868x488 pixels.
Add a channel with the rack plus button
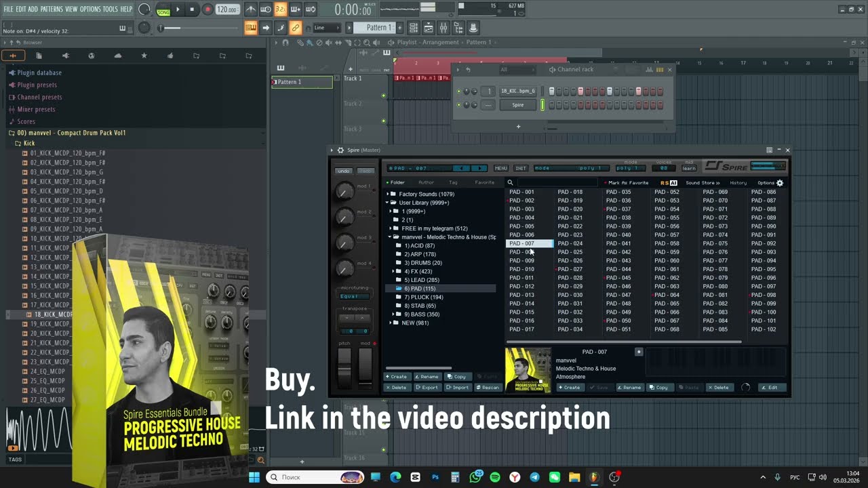tap(518, 126)
